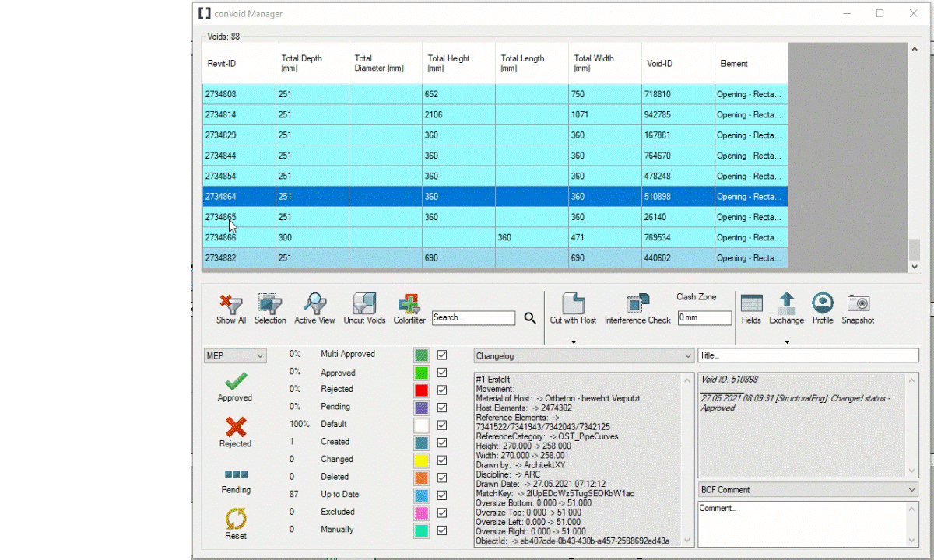Viewport: 934px width, 560px height.
Task: Click the table scrollbar down arrow
Action: point(915,266)
